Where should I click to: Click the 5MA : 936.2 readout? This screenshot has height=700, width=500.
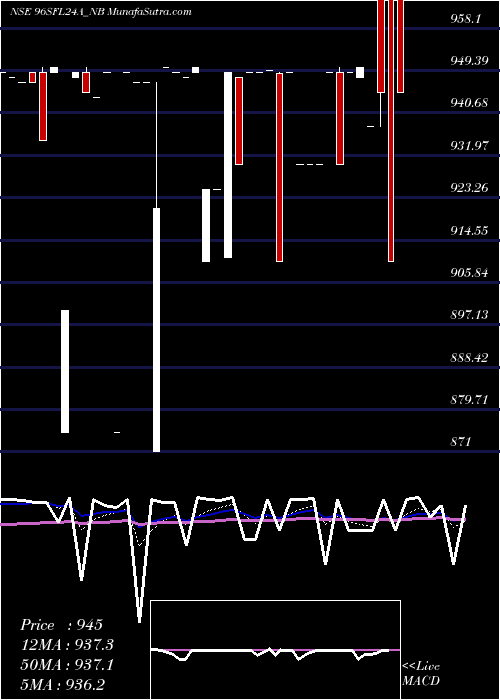[62, 684]
